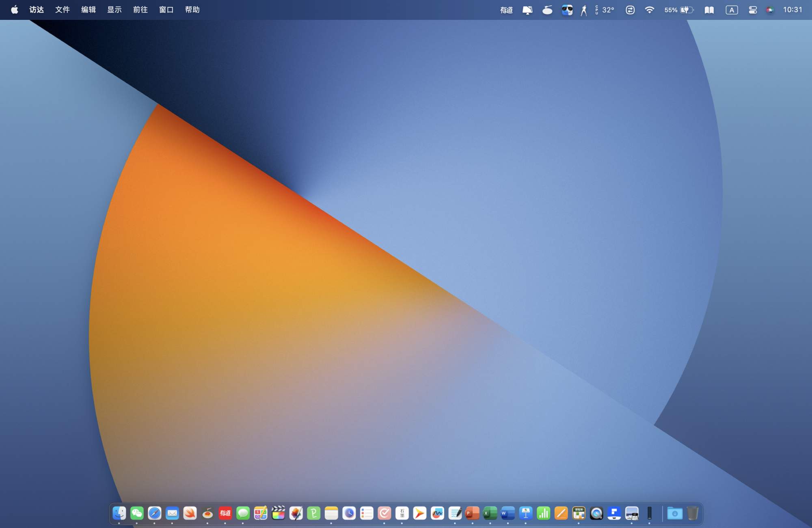
Task: Open the 帮助 menu
Action: coord(192,10)
